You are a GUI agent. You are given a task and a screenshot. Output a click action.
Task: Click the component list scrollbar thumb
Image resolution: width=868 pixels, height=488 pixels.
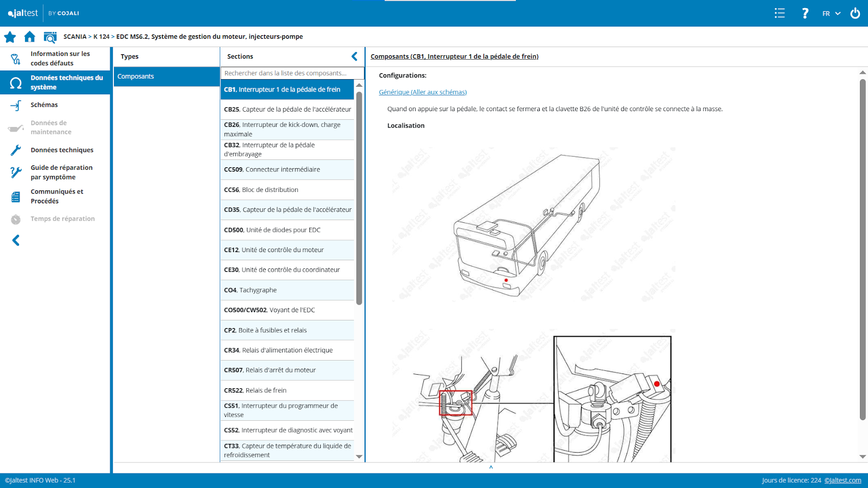(359, 198)
